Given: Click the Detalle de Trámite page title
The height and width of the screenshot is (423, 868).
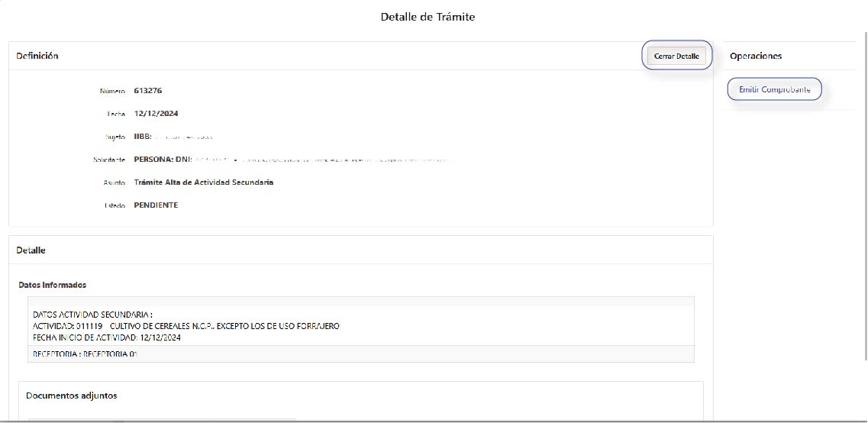Looking at the screenshot, I should click(428, 17).
